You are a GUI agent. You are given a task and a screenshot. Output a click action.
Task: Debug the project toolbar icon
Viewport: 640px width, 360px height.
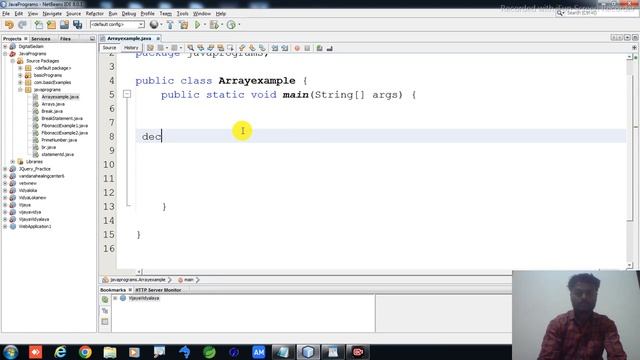point(214,24)
